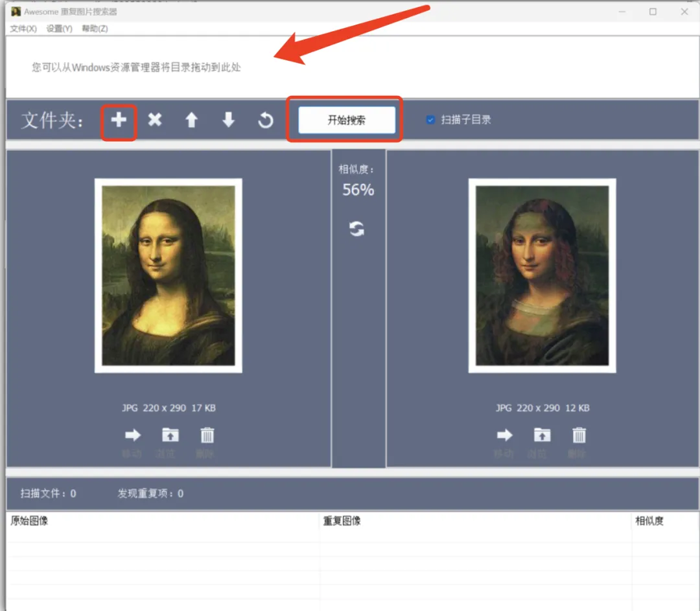Click the 重复图像 column header
This screenshot has width=700, height=611.
click(x=476, y=520)
